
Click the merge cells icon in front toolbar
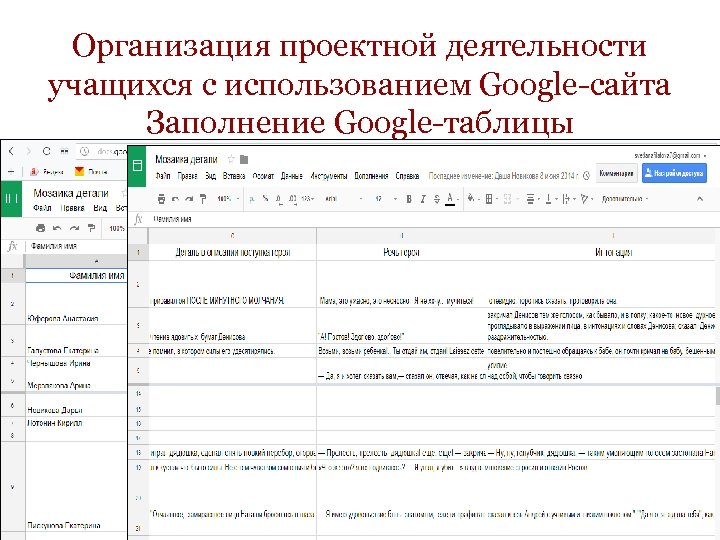508,199
